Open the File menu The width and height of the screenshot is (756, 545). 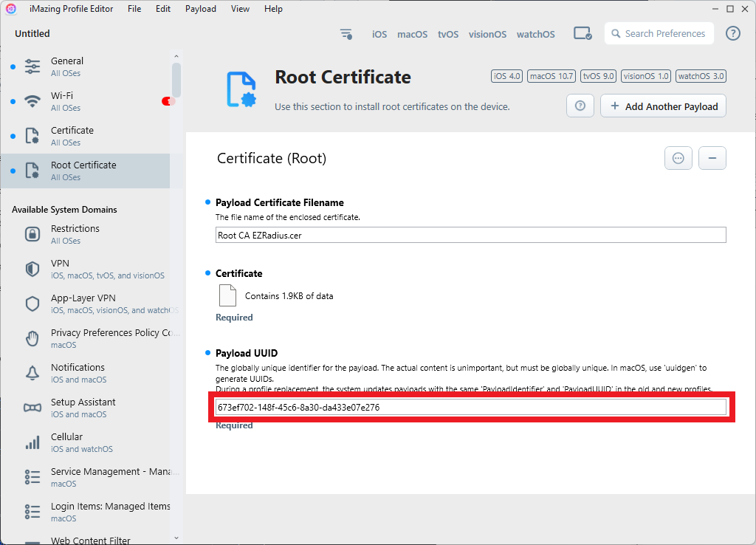(134, 9)
